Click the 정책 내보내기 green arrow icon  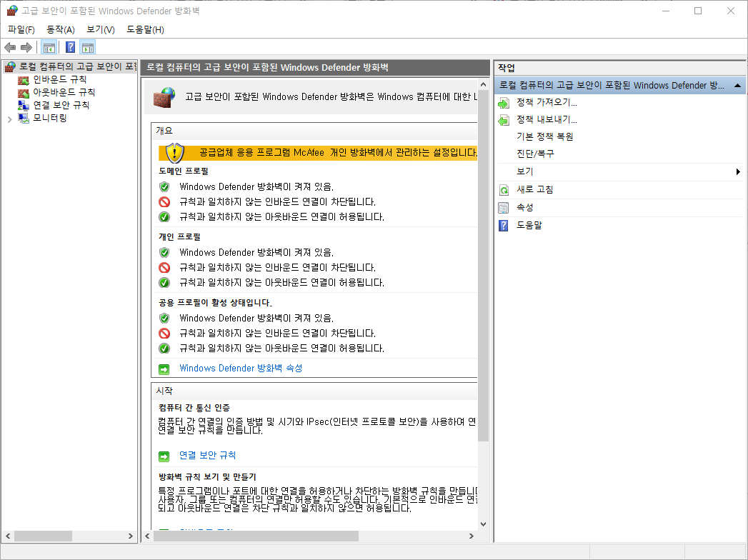coord(504,120)
